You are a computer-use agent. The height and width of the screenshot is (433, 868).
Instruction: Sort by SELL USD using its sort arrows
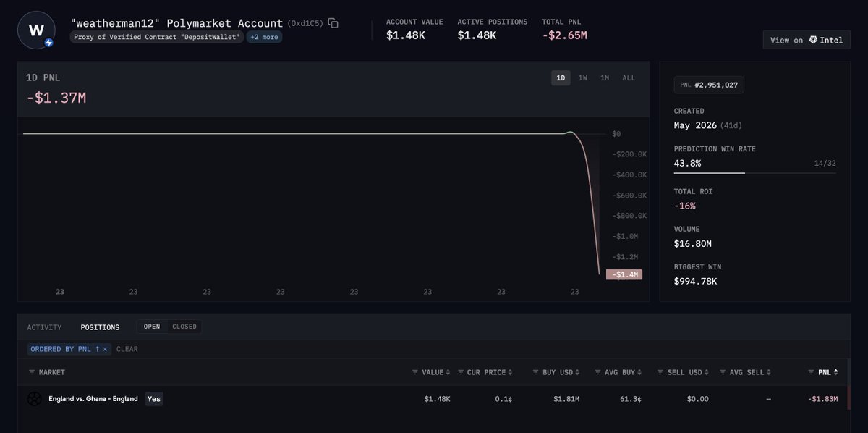click(707, 372)
